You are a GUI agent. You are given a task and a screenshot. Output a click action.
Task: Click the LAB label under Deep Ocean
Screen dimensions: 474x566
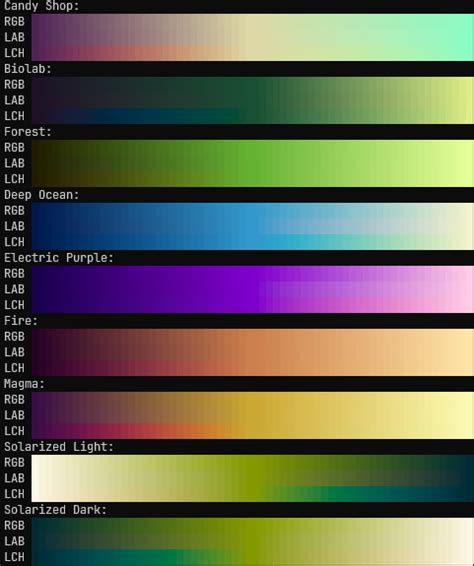(14, 226)
